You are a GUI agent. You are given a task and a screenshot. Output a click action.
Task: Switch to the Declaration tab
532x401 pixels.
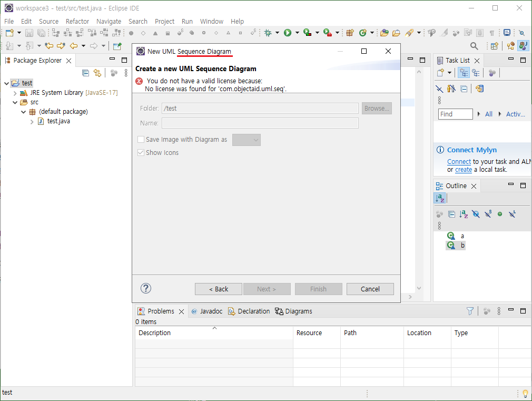coord(249,311)
